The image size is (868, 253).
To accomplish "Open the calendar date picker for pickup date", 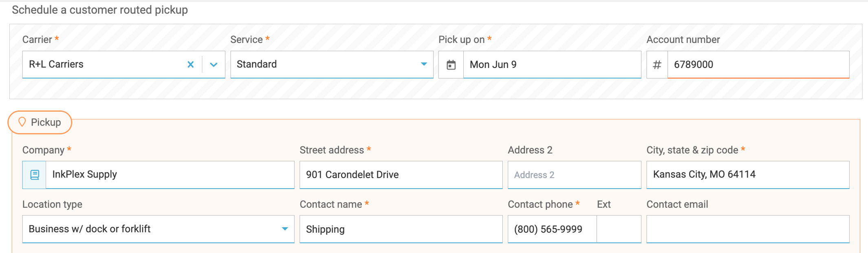I will point(451,64).
